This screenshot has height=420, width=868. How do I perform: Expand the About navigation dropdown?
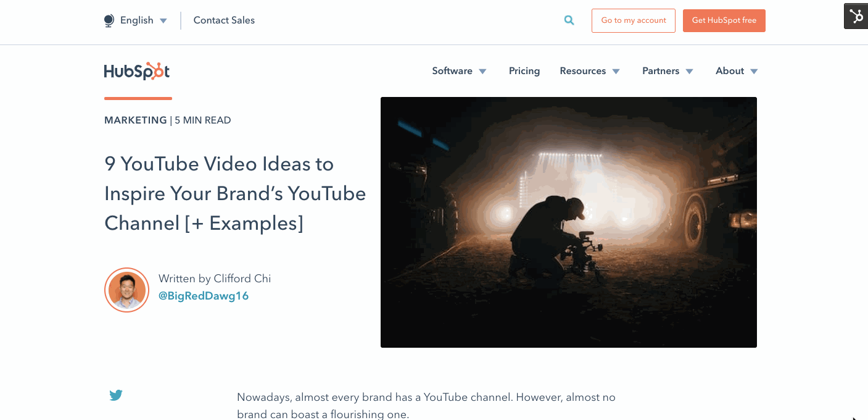click(x=735, y=70)
